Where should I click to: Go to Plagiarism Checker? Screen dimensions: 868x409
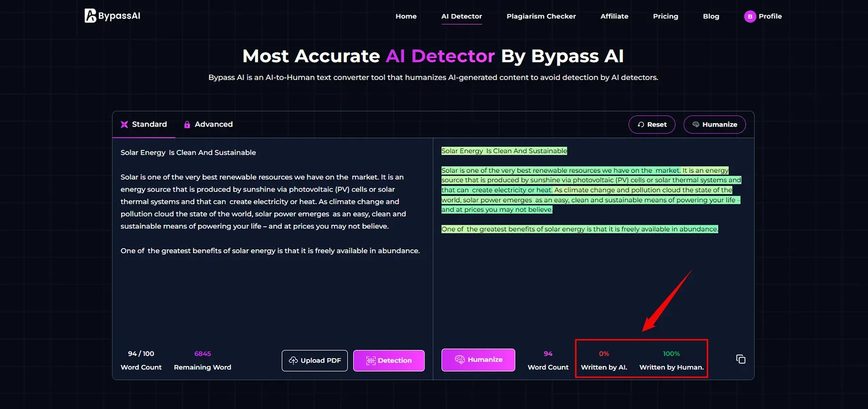(x=541, y=16)
